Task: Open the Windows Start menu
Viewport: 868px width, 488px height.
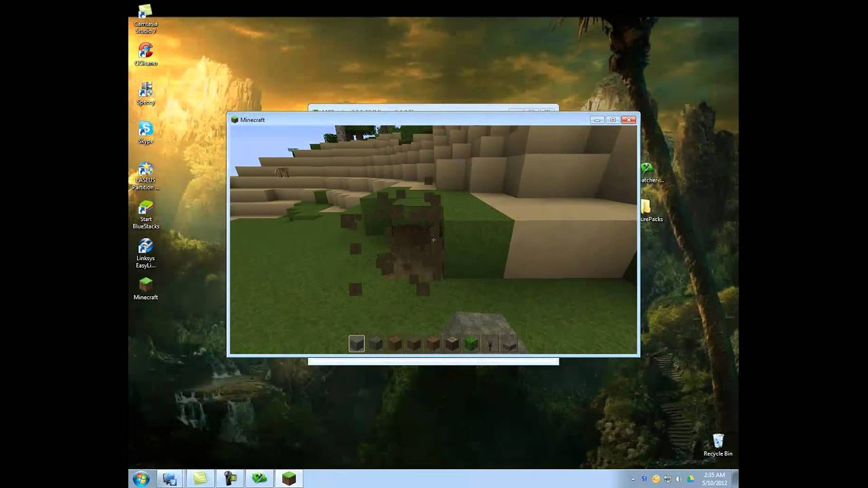Action: (x=141, y=479)
